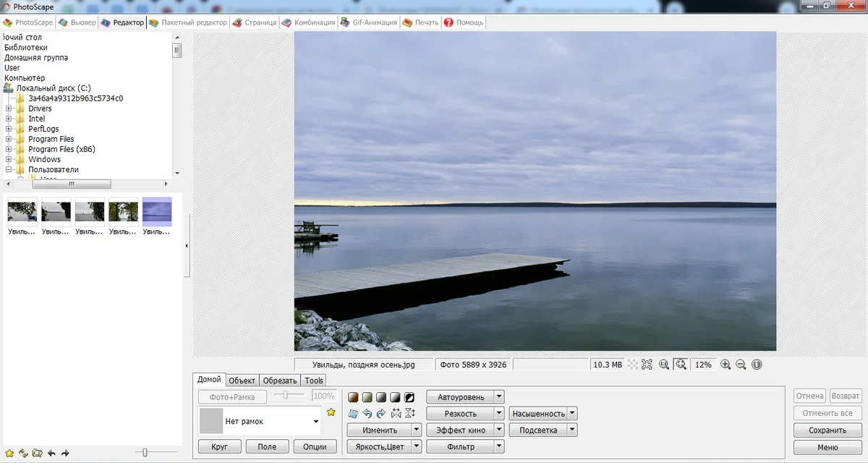The height and width of the screenshot is (463, 868).
Task: Zoom in with the plus magnifier
Action: [726, 365]
